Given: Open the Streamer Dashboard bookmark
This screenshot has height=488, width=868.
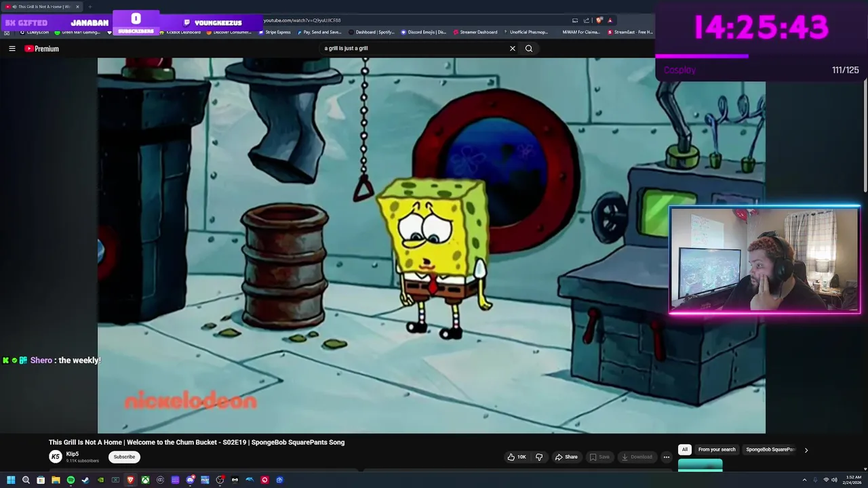Looking at the screenshot, I should [475, 32].
